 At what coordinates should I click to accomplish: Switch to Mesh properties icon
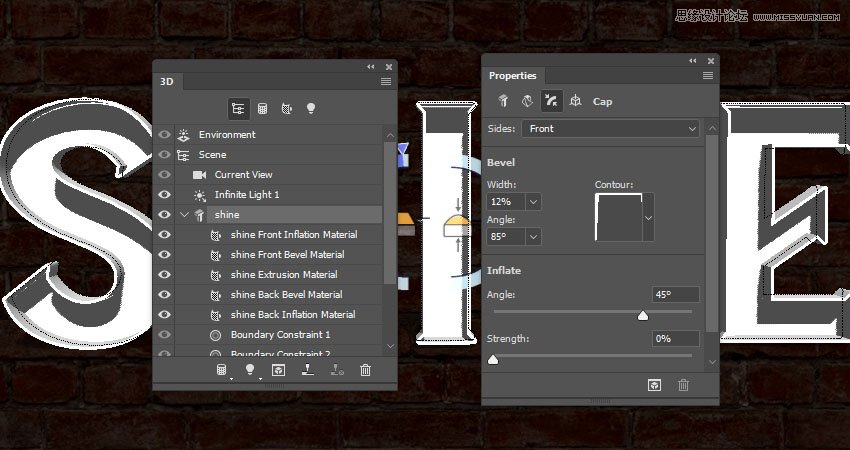click(x=503, y=101)
